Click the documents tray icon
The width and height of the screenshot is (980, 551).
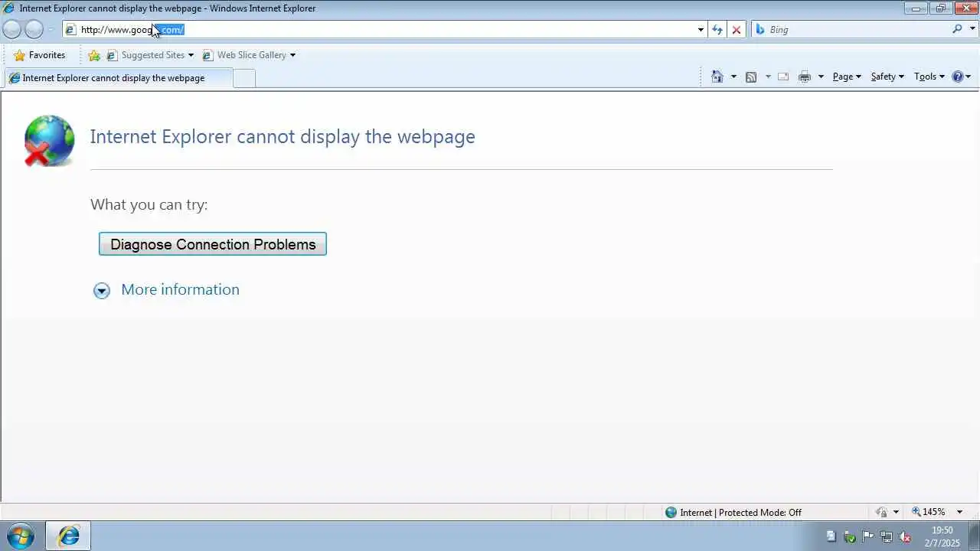pos(831,536)
